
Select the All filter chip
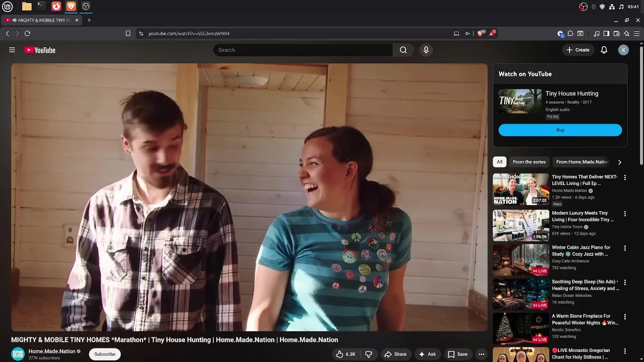[500, 162]
